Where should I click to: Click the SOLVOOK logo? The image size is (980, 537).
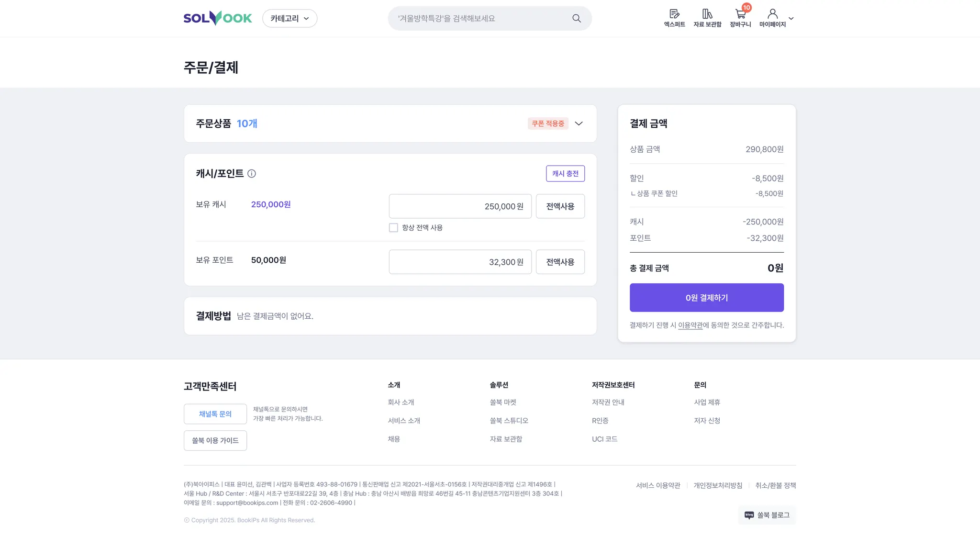coord(218,18)
